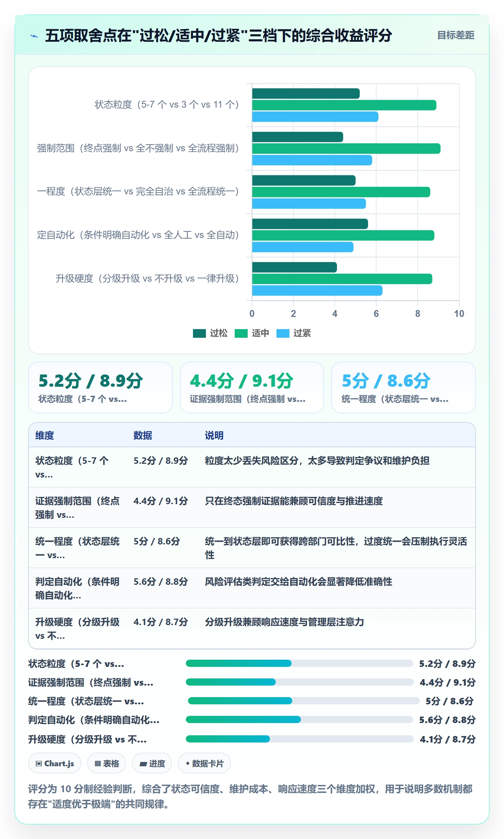Click the Chart.js tag chip
Image resolution: width=504 pixels, height=839 pixels.
pyautogui.click(x=55, y=763)
